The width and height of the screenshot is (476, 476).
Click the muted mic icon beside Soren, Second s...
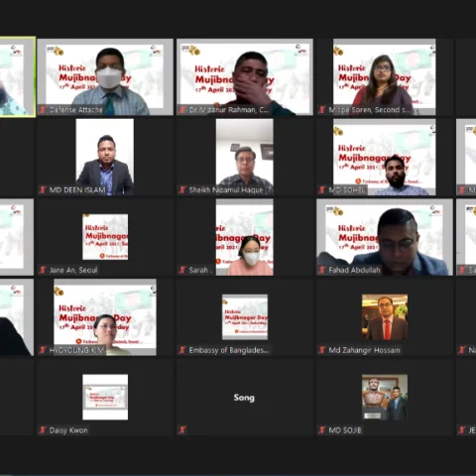(x=322, y=110)
